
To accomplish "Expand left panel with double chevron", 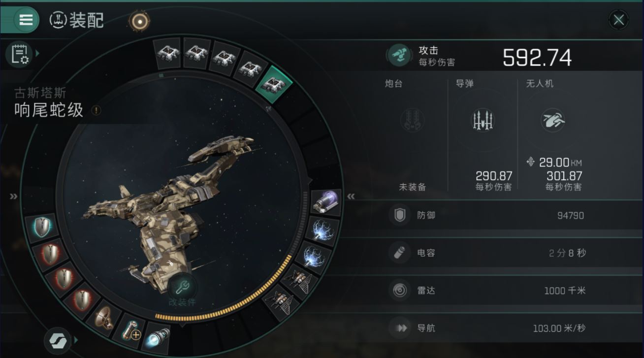I will pyautogui.click(x=13, y=196).
